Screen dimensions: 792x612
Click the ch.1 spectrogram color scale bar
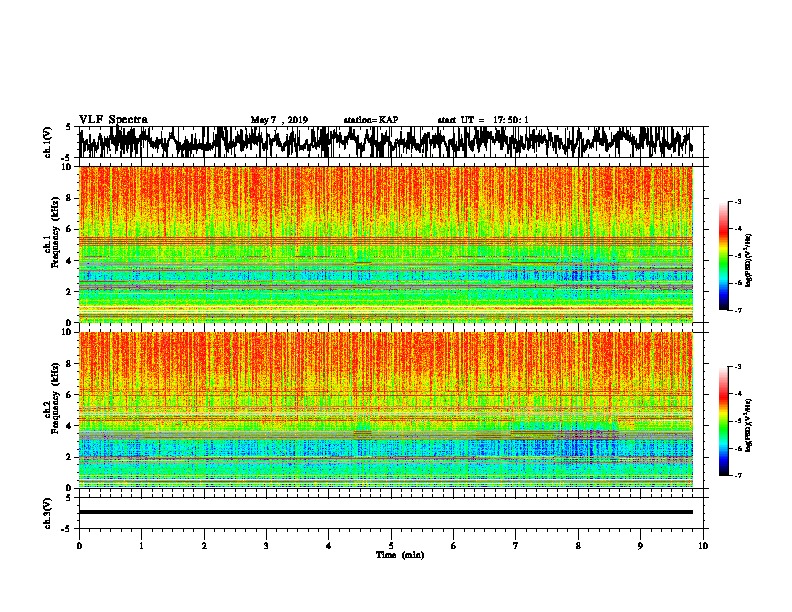coord(723,256)
